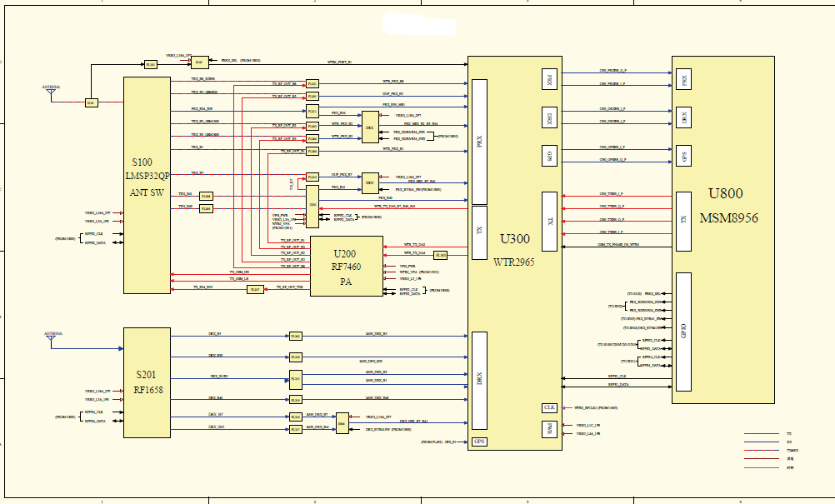Click the GPS port box on U800

click(684, 156)
